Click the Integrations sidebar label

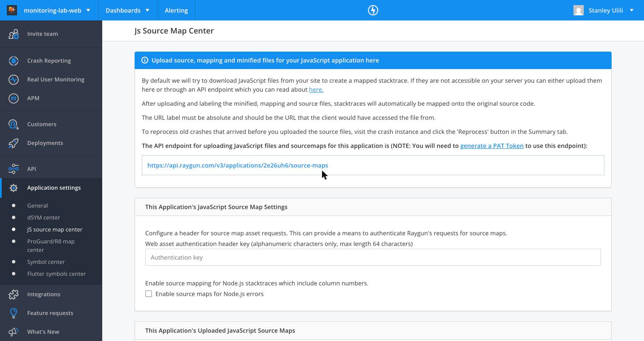click(44, 294)
